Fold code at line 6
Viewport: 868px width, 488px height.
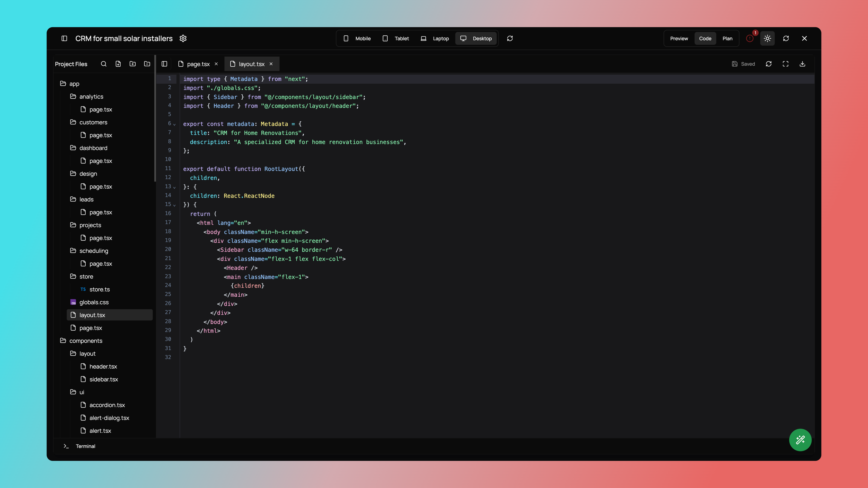pos(175,124)
